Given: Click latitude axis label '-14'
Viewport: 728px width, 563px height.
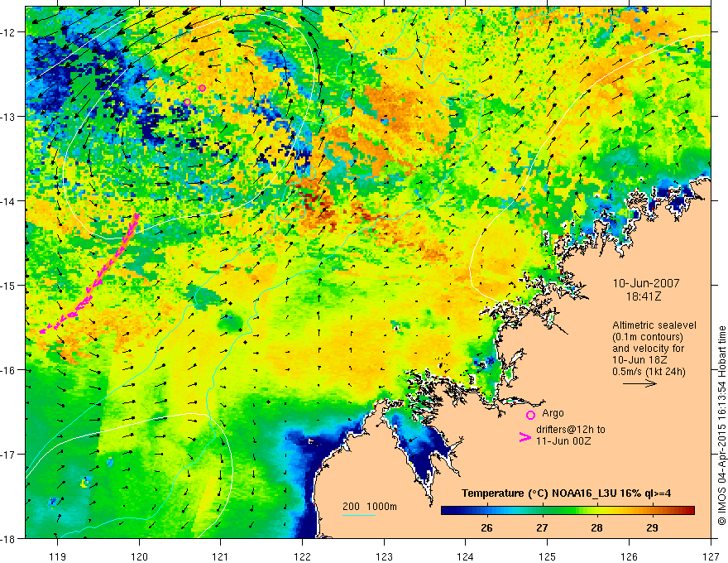Looking at the screenshot, I should 8,201.
